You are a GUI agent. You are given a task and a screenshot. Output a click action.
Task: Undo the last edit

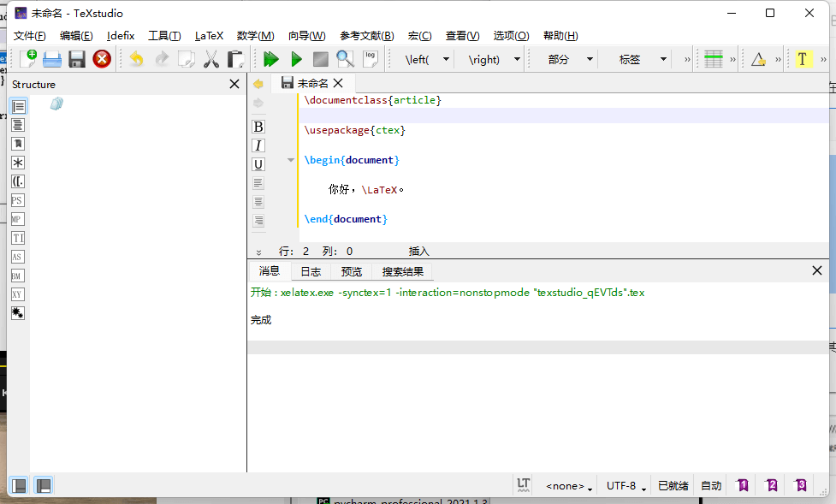[137, 59]
